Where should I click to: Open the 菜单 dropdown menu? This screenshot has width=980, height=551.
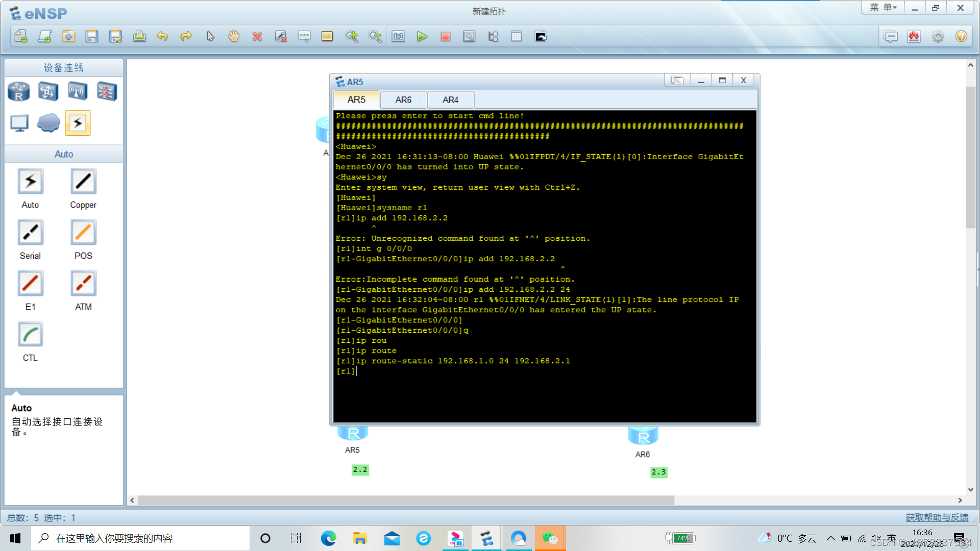coord(883,8)
